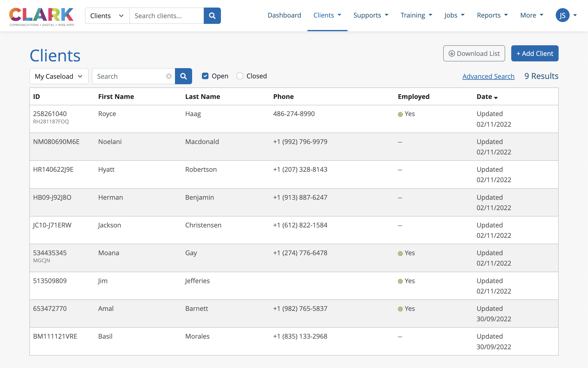Click Royce Haag's green employed indicator
The width and height of the screenshot is (588, 368).
click(x=400, y=114)
